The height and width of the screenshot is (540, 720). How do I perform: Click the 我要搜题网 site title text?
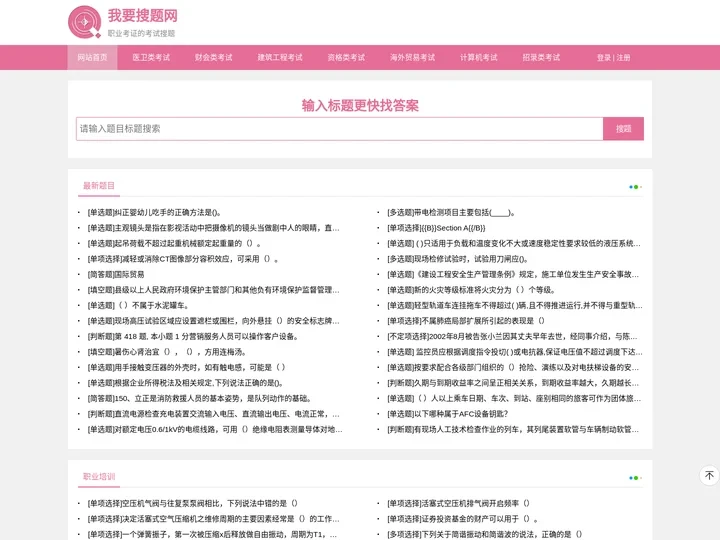(x=143, y=16)
